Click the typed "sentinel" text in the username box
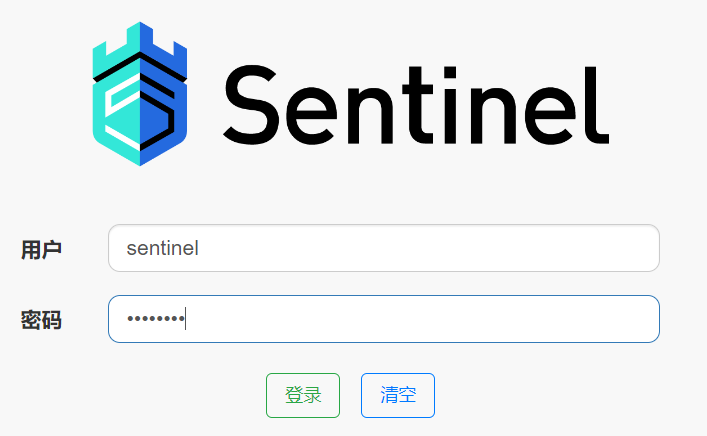 [x=162, y=249]
